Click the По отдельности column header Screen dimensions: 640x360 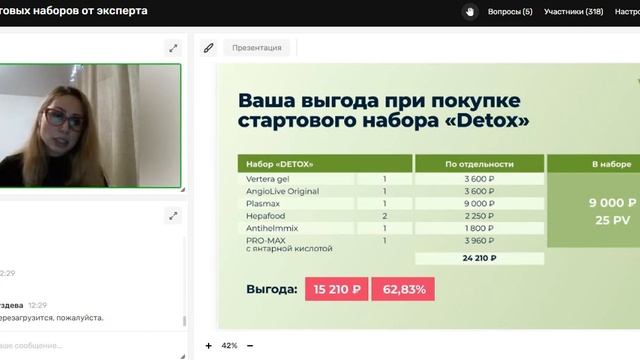[x=480, y=164]
